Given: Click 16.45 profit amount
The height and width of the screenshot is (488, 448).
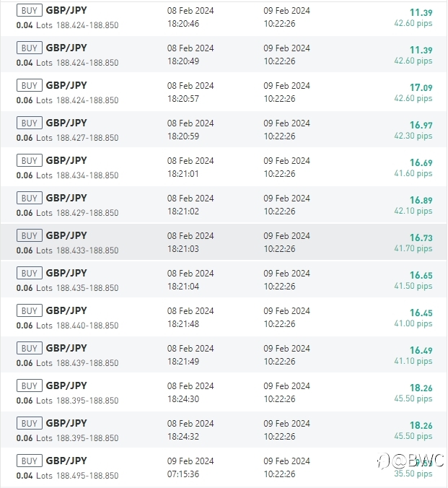Looking at the screenshot, I should tap(421, 313).
